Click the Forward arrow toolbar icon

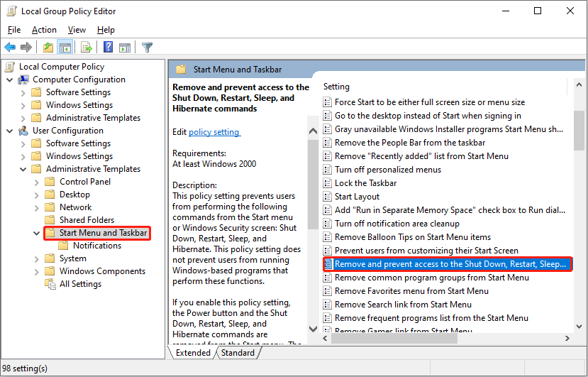tap(26, 48)
